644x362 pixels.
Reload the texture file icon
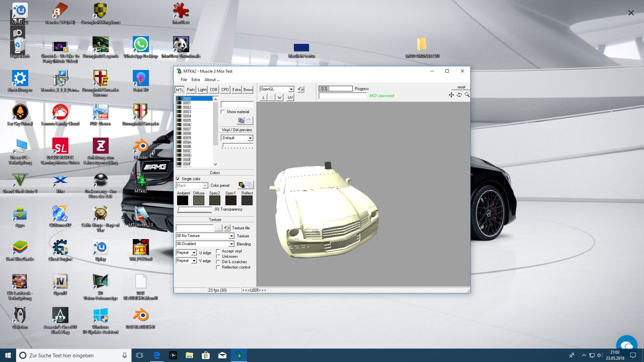227,228
